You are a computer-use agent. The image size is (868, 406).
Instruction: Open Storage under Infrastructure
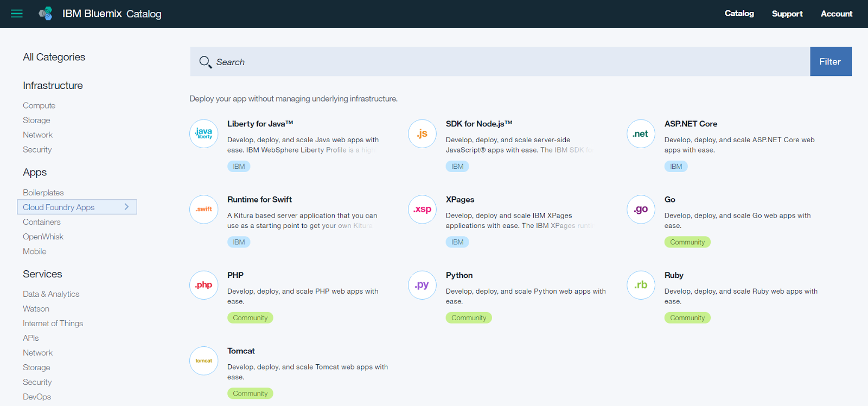pos(36,120)
